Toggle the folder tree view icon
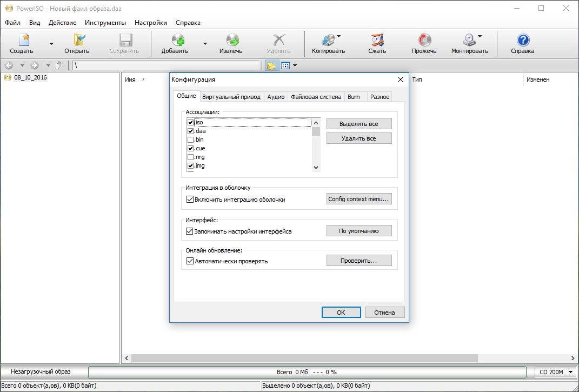Image resolution: width=579 pixels, height=392 pixels. coord(271,66)
